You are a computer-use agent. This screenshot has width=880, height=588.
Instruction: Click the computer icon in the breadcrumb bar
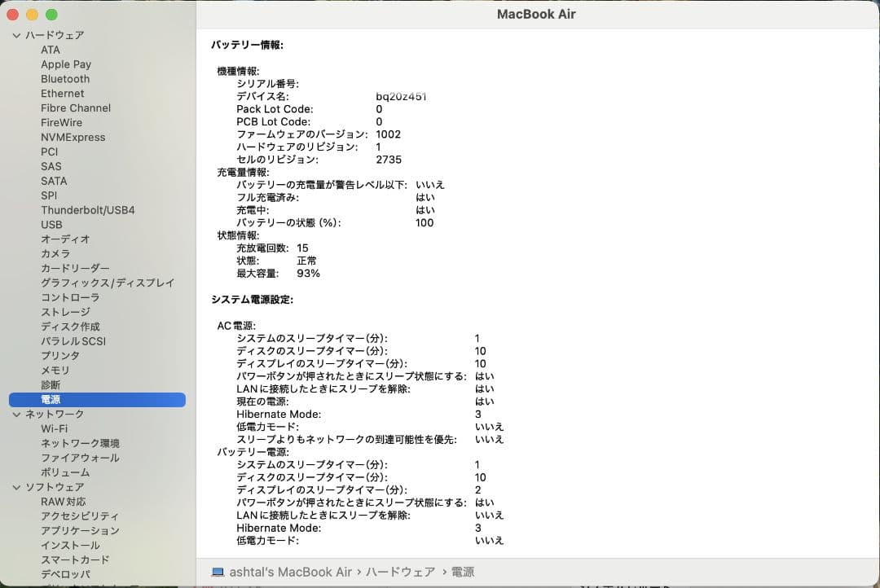pos(218,572)
